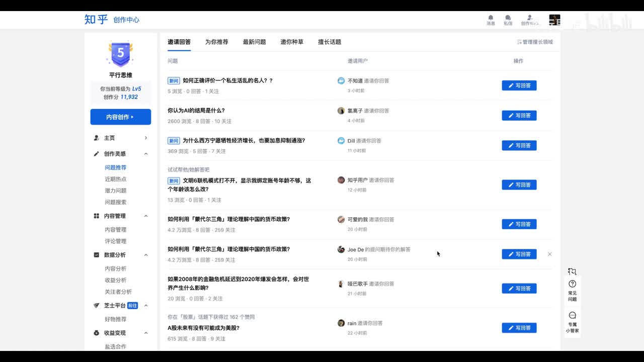This screenshot has height=362, width=644.
Task: Expand the 主页 sidebar item
Action: (146, 138)
